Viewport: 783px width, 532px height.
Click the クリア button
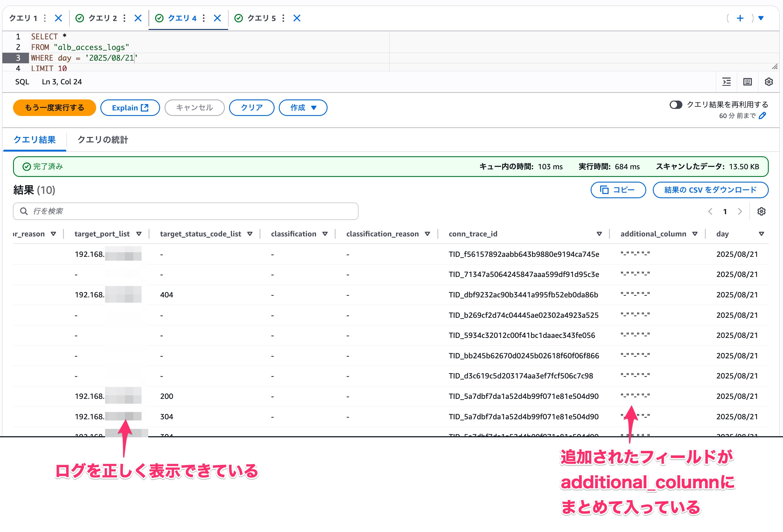click(252, 108)
